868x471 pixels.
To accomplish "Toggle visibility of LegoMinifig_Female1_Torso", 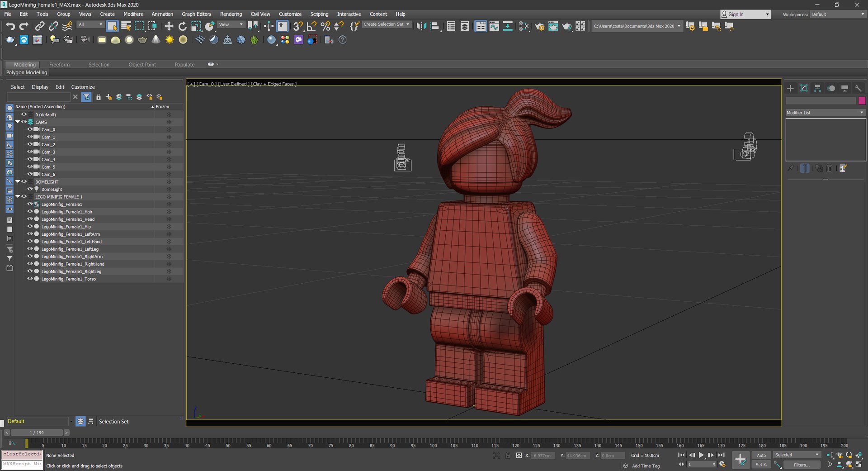I will click(30, 279).
